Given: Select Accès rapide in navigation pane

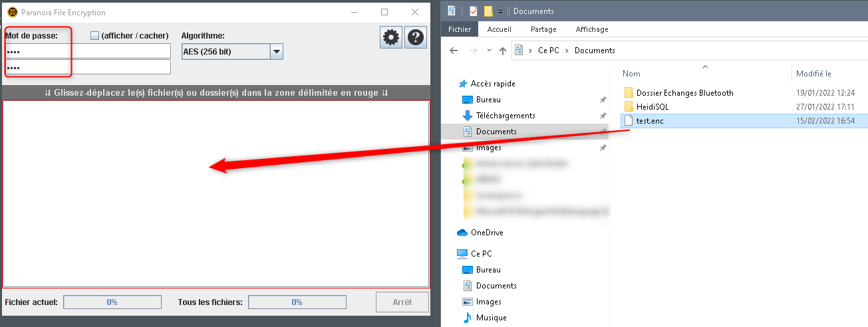Looking at the screenshot, I should tap(493, 84).
